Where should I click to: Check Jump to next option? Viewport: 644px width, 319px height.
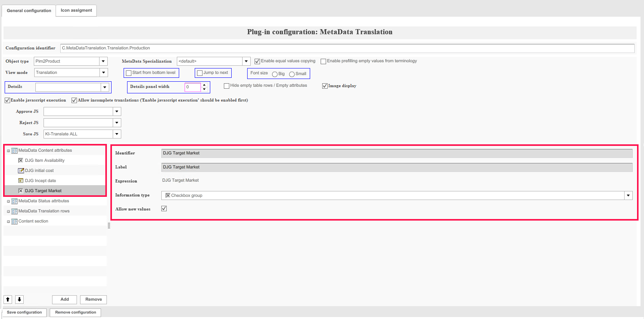(x=200, y=73)
